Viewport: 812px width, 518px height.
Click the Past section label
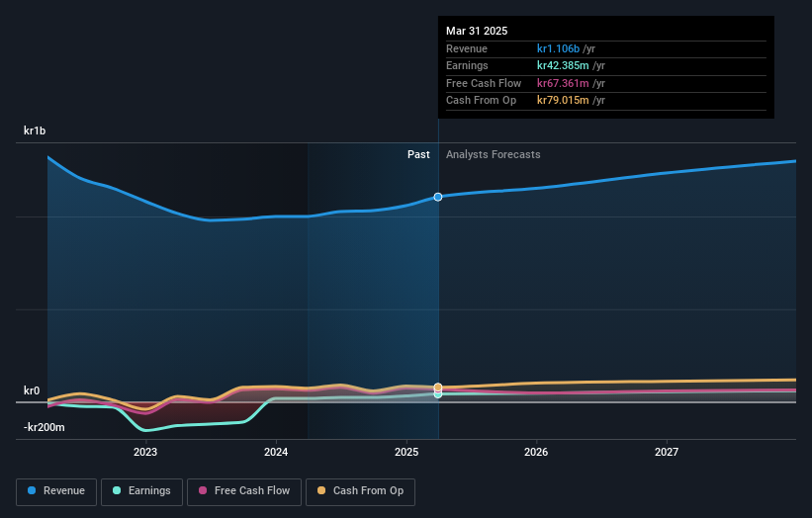[418, 155]
